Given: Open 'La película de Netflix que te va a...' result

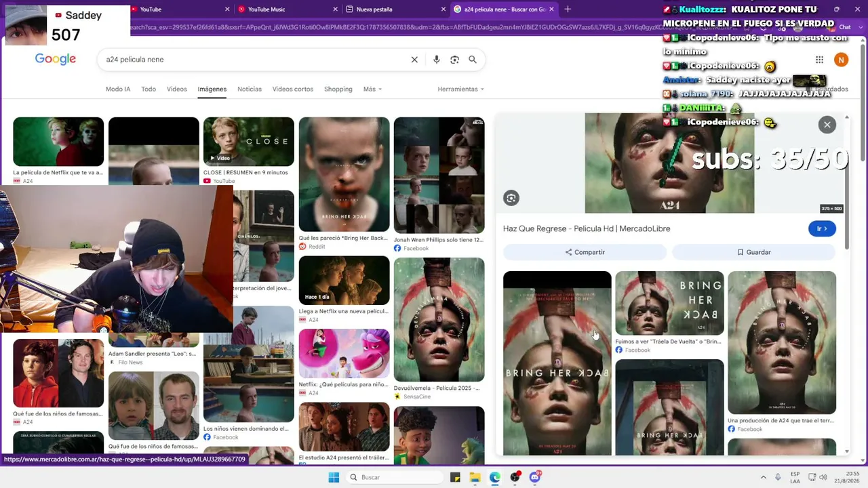Looking at the screenshot, I should [58, 142].
